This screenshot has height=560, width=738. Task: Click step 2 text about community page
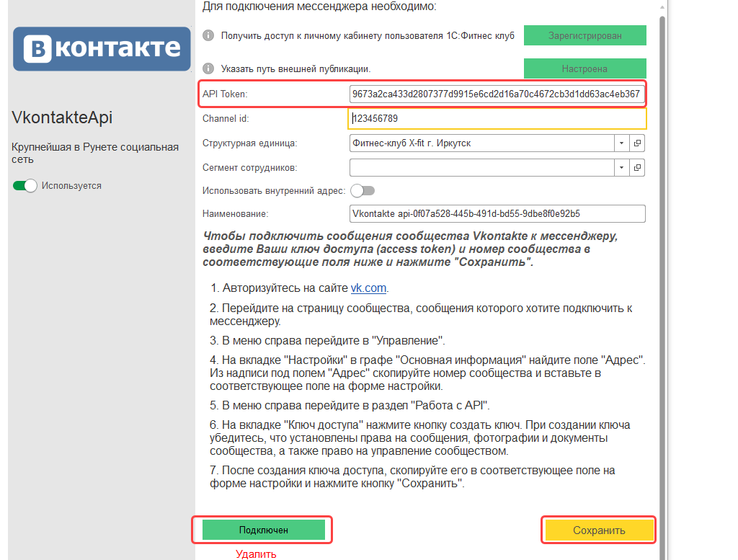point(421,314)
